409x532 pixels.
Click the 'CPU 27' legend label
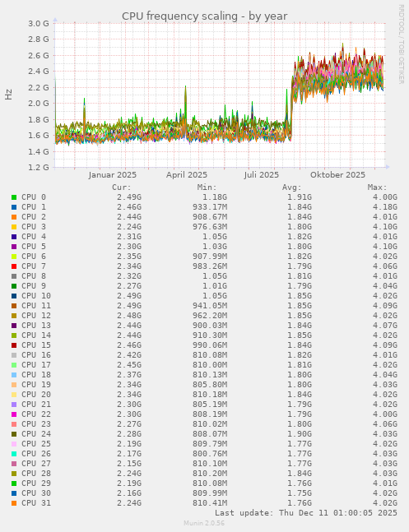[x=36, y=463]
